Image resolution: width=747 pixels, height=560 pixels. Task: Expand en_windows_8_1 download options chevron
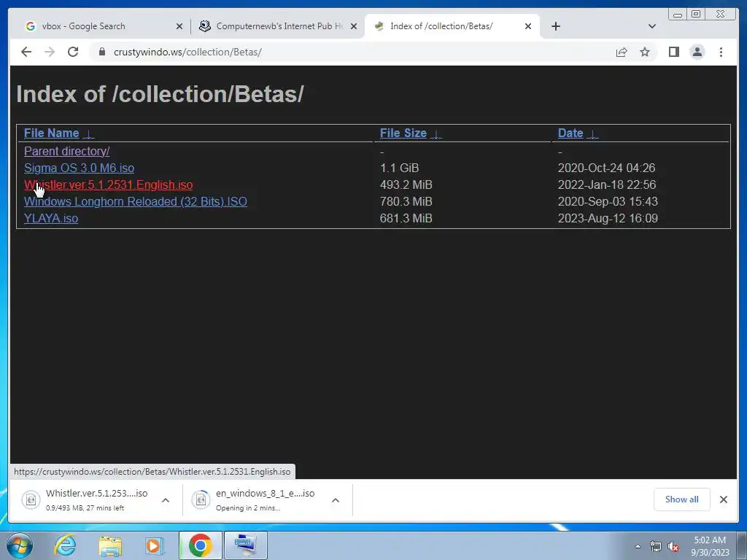(x=336, y=500)
